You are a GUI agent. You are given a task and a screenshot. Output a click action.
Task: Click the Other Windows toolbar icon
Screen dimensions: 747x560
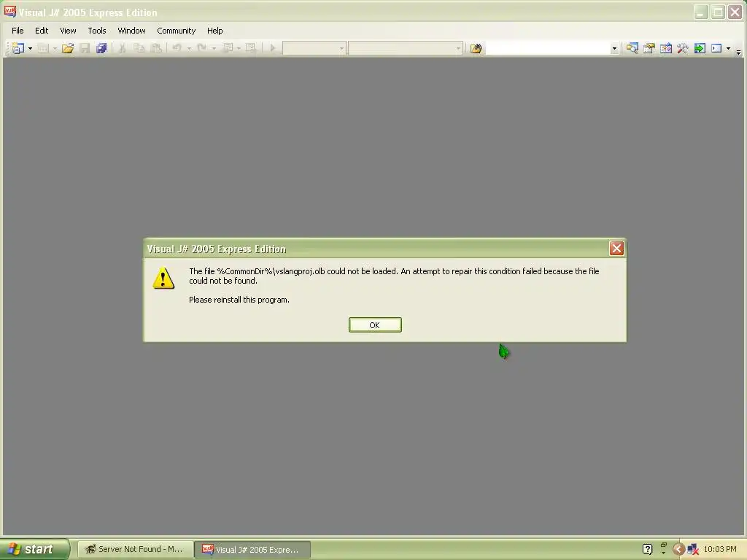(716, 48)
